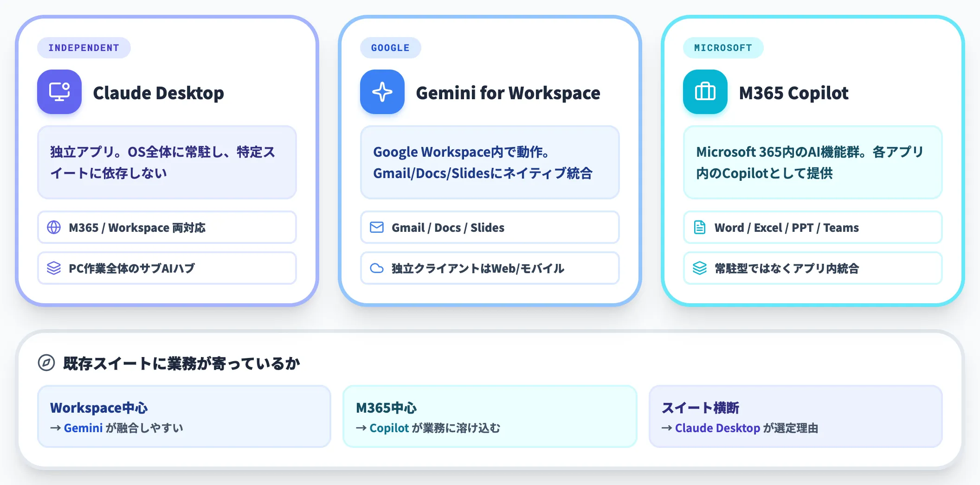The height and width of the screenshot is (485, 980).
Task: Select the MICROSOFT badge
Action: coord(723,48)
